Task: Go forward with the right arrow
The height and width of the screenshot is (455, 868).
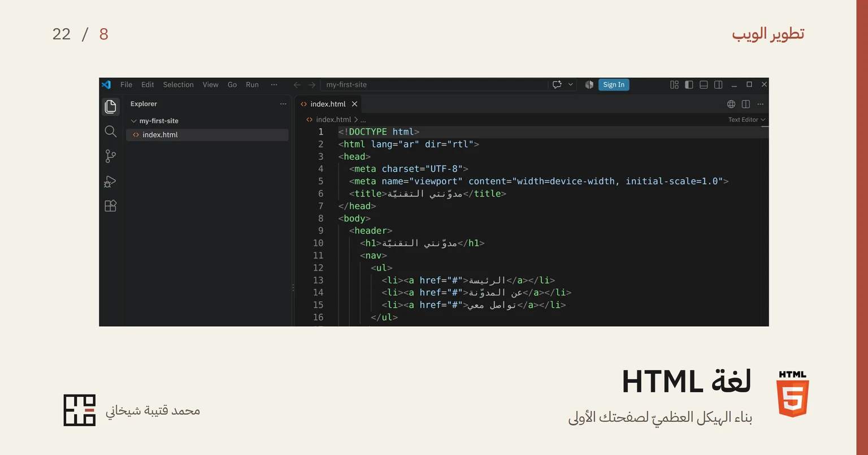Action: [x=312, y=85]
